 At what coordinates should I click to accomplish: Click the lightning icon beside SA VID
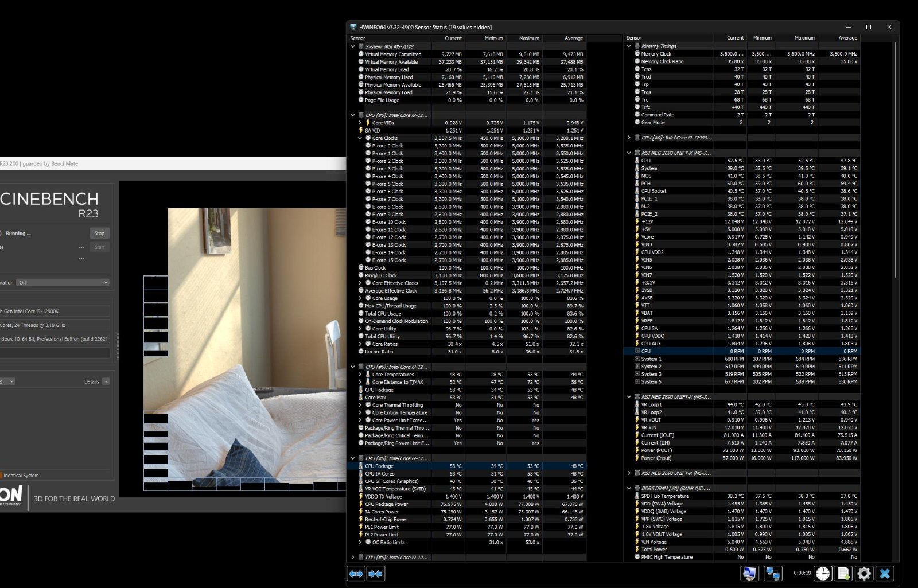click(x=361, y=130)
